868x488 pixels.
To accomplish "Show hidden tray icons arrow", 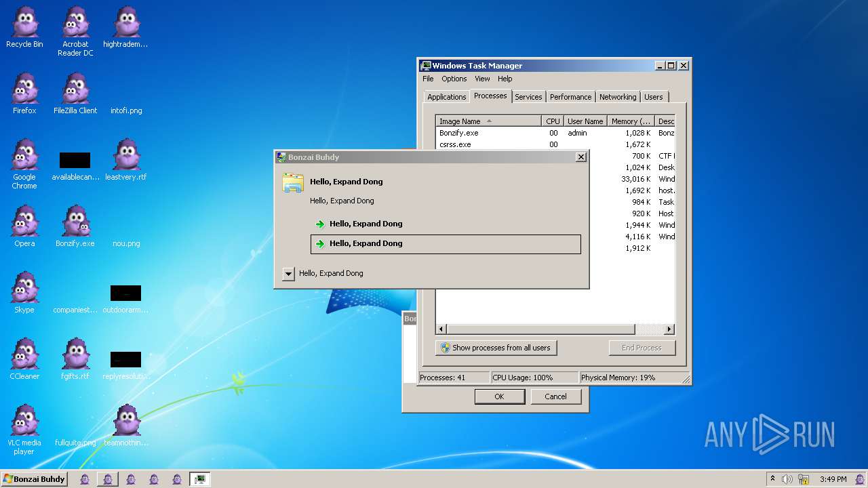I will click(x=773, y=479).
